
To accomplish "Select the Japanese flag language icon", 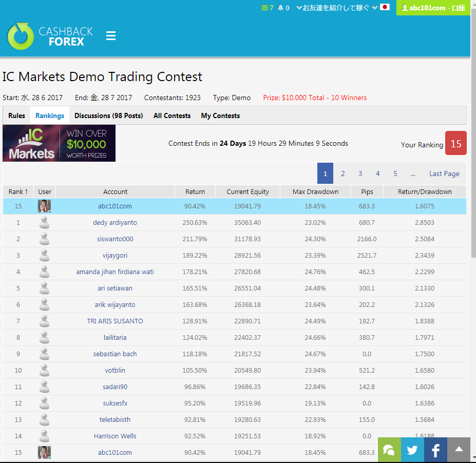I will click(385, 7).
